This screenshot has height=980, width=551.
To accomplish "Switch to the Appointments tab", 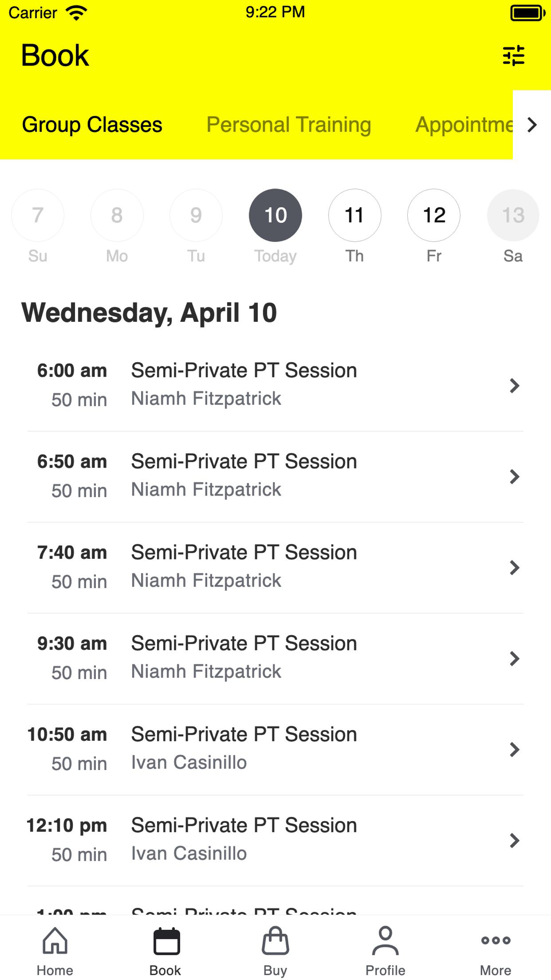I will (x=464, y=125).
